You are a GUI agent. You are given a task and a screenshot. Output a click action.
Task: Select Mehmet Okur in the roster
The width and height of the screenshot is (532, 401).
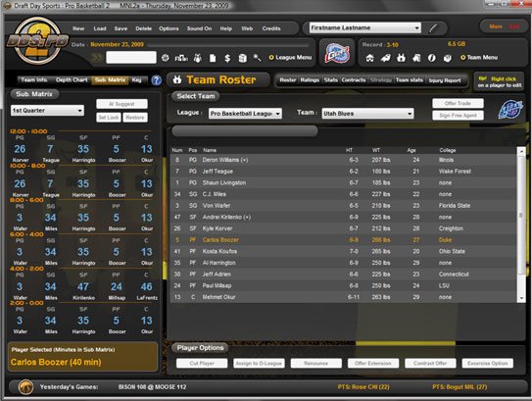coord(343,297)
